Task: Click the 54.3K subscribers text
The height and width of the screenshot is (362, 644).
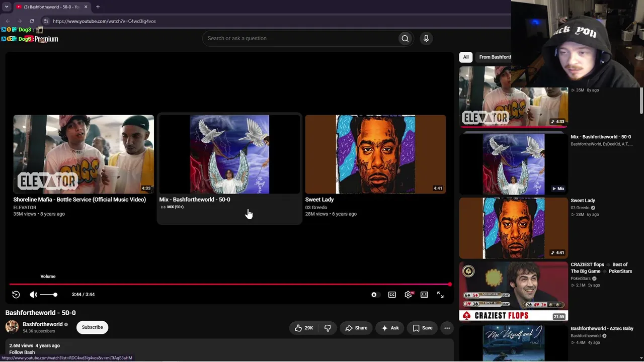Action: click(x=39, y=331)
